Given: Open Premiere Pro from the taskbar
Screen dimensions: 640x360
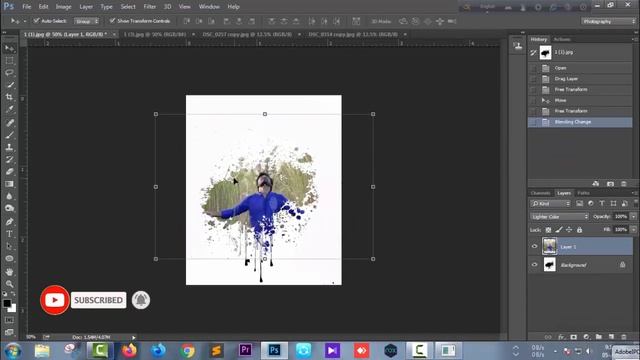Looking at the screenshot, I should [245, 351].
